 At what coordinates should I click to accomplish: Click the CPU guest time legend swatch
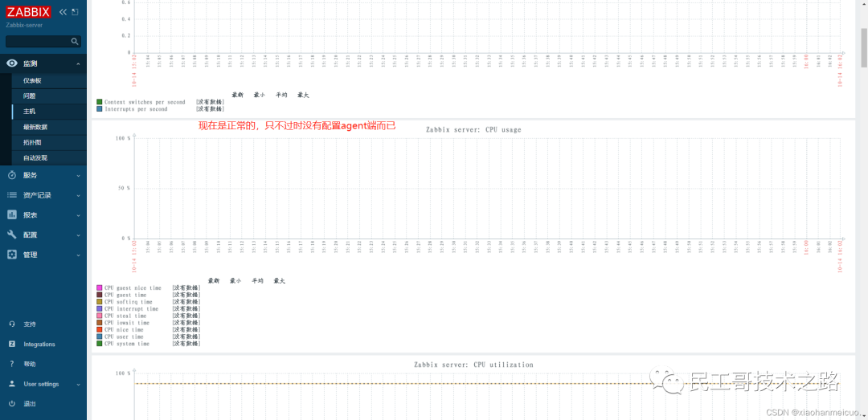point(100,295)
